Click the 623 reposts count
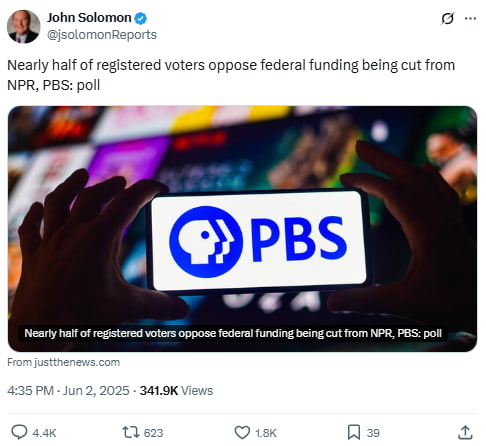The width and height of the screenshot is (486, 446). (x=153, y=433)
